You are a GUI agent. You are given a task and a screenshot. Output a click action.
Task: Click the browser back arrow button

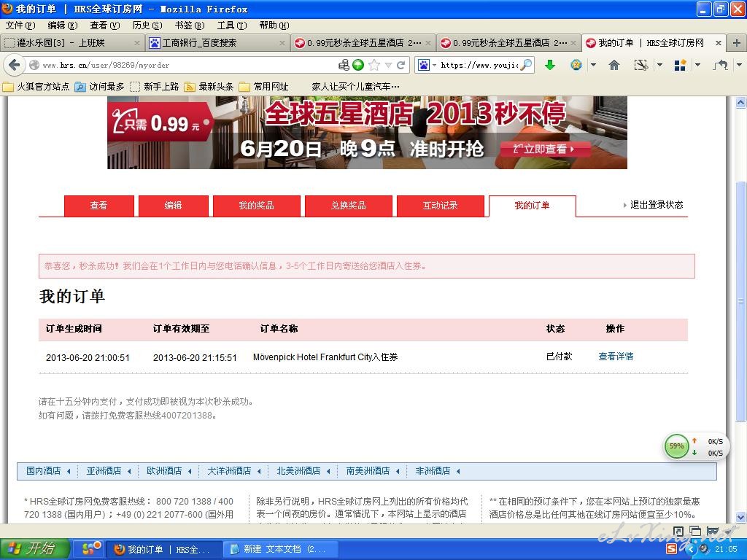[x=15, y=65]
